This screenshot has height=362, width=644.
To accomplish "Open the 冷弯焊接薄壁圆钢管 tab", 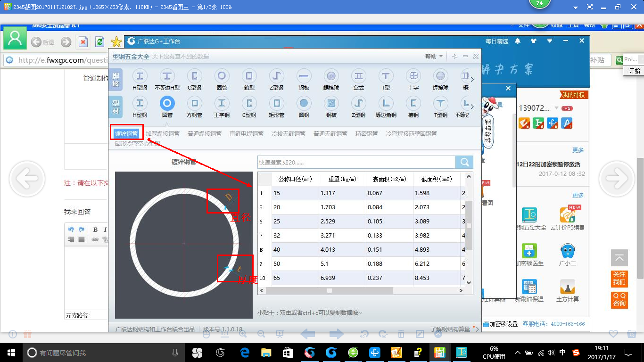I will [412, 134].
